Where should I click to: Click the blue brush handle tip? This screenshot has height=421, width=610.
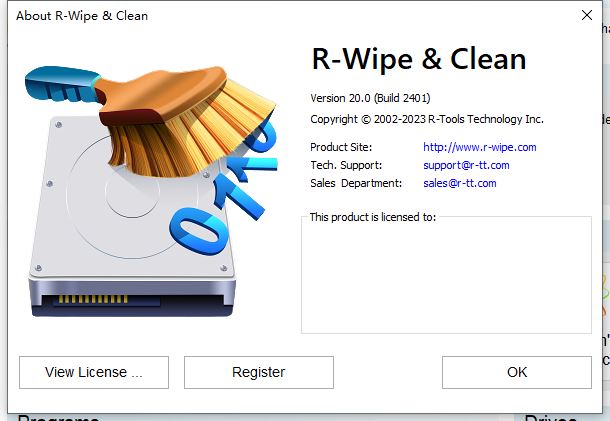pyautogui.click(x=60, y=84)
